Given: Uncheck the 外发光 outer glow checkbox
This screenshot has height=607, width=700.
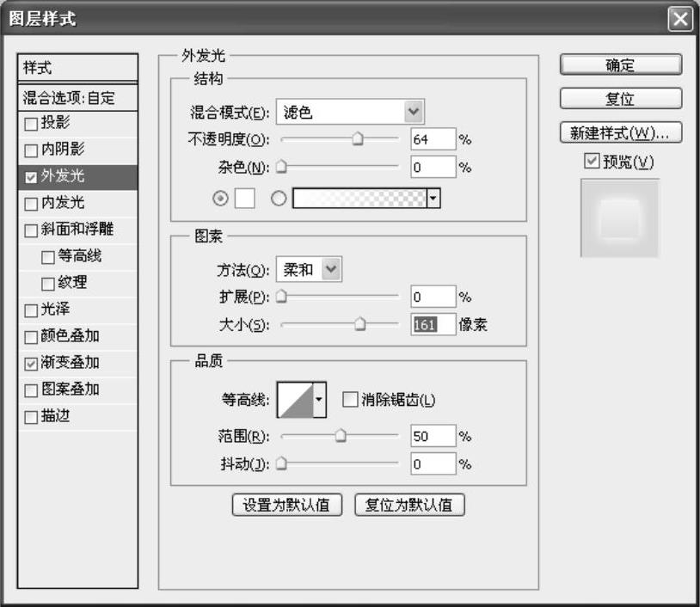Looking at the screenshot, I should [x=31, y=177].
